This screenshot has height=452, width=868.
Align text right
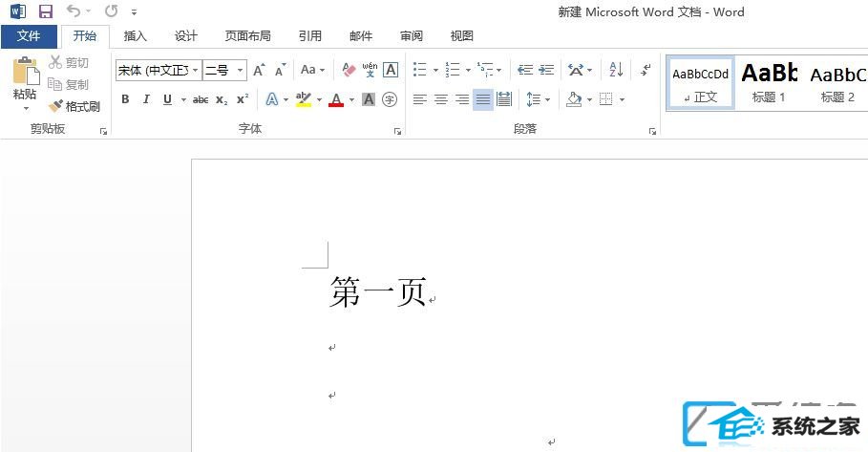tap(461, 99)
